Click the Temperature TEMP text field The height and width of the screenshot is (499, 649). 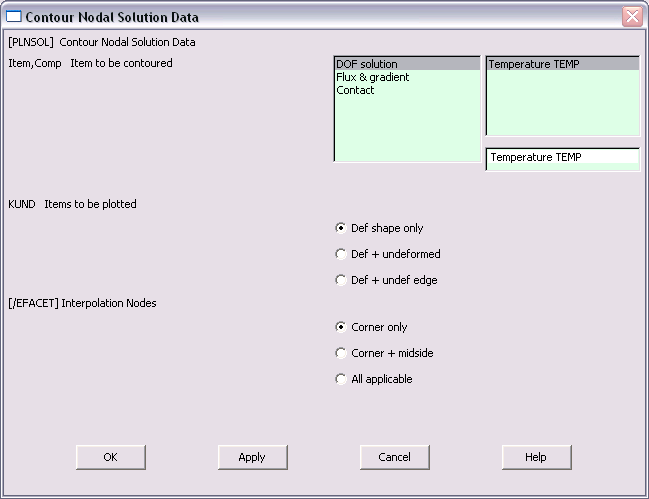point(562,157)
